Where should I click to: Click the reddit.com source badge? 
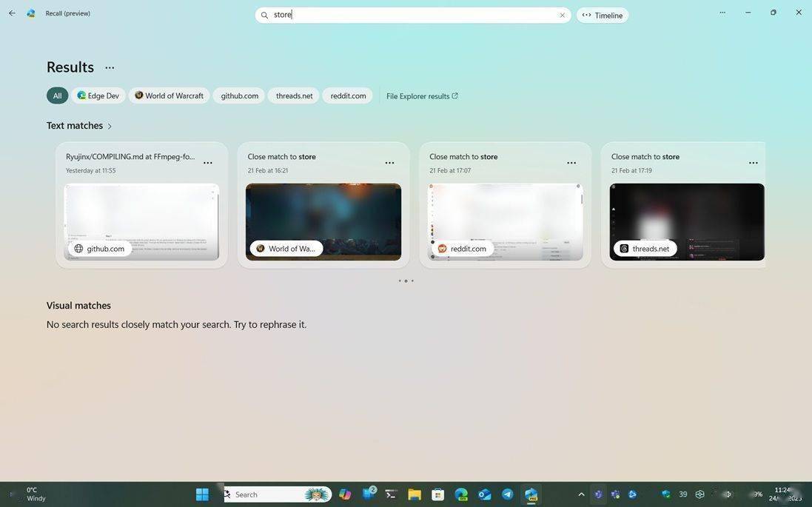tap(463, 249)
